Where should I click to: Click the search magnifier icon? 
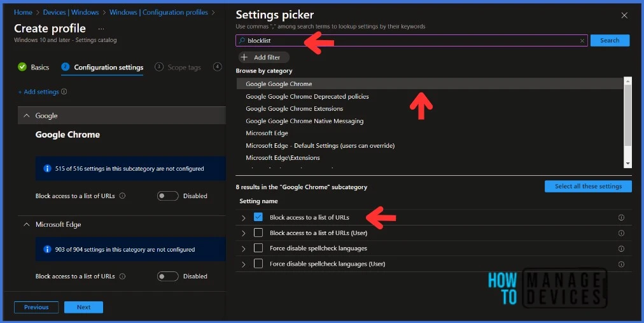[242, 40]
